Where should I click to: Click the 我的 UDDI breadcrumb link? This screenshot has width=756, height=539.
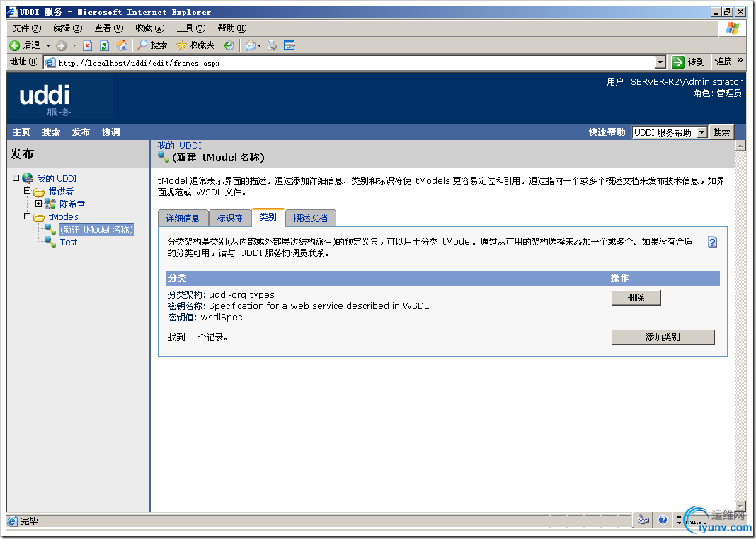(x=179, y=146)
